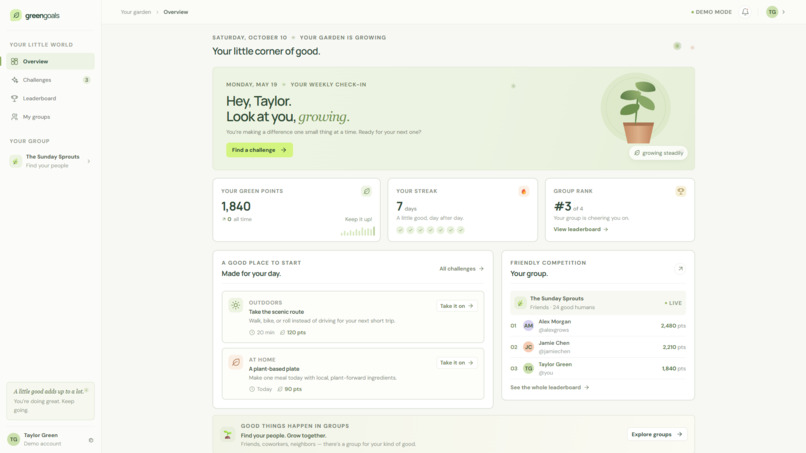
Task: Click the Explore groups button
Action: 657,434
